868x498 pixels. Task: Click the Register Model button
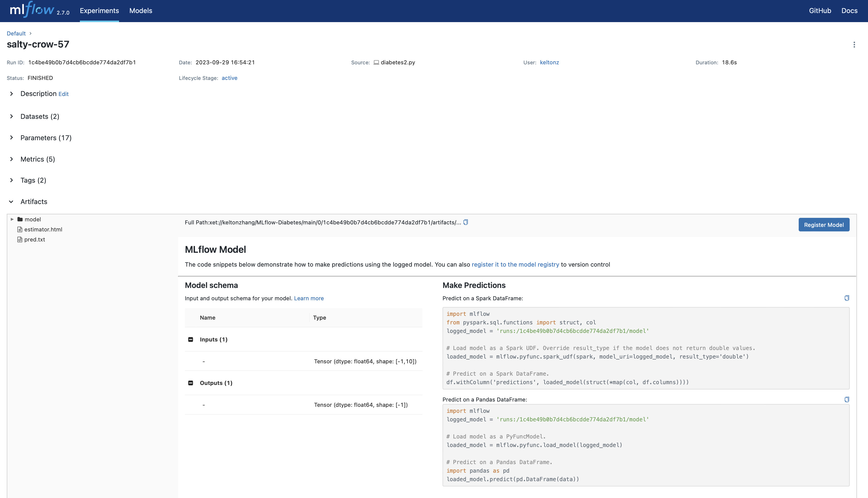(824, 225)
